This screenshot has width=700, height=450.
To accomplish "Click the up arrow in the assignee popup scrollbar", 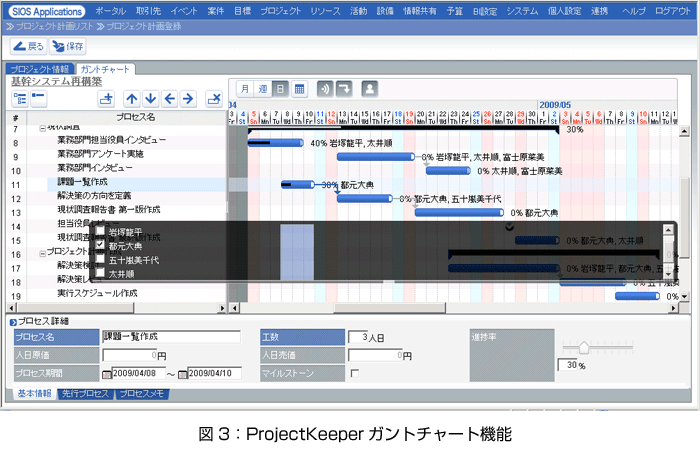I will [668, 230].
